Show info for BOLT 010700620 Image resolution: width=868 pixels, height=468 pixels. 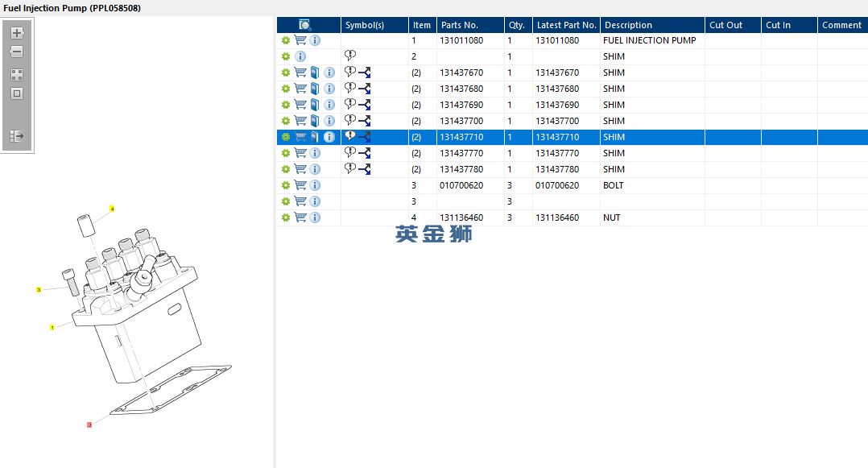click(315, 185)
